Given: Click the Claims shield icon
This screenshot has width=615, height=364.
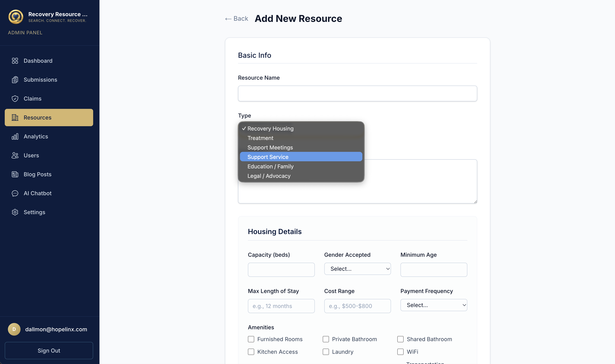Looking at the screenshot, I should (x=15, y=99).
